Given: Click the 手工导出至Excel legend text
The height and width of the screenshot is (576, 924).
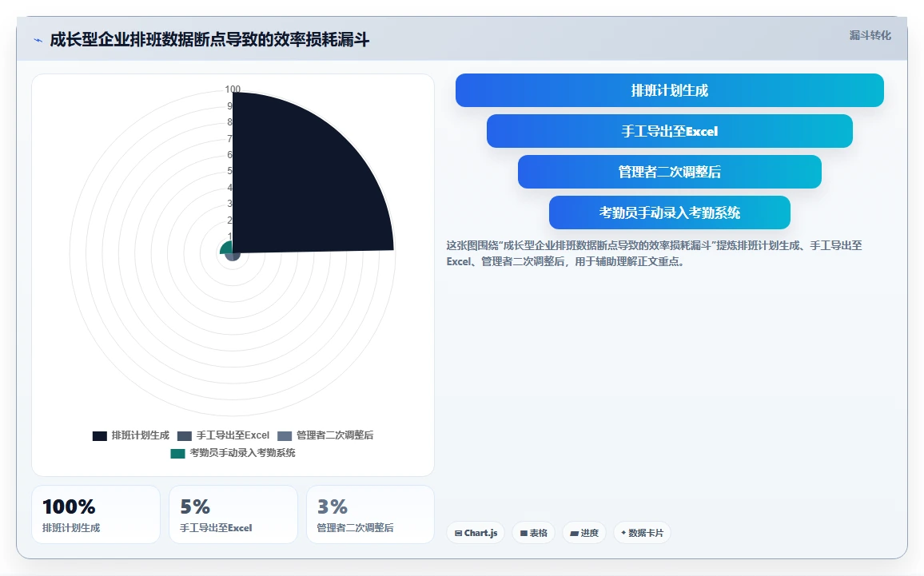Looking at the screenshot, I should pyautogui.click(x=233, y=435).
